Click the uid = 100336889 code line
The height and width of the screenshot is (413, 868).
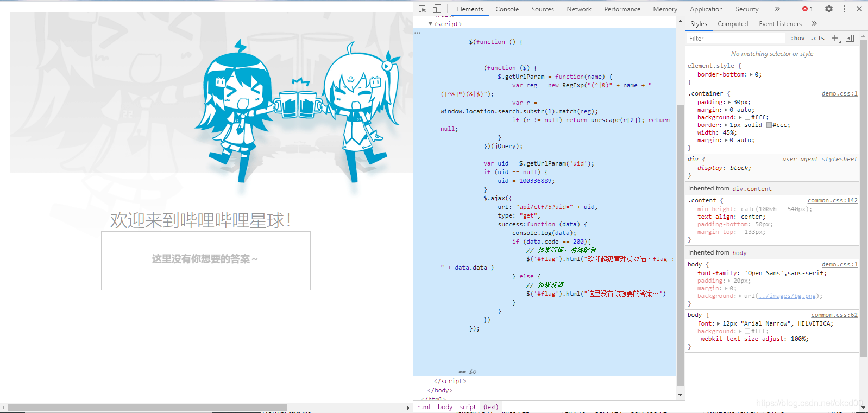(526, 181)
